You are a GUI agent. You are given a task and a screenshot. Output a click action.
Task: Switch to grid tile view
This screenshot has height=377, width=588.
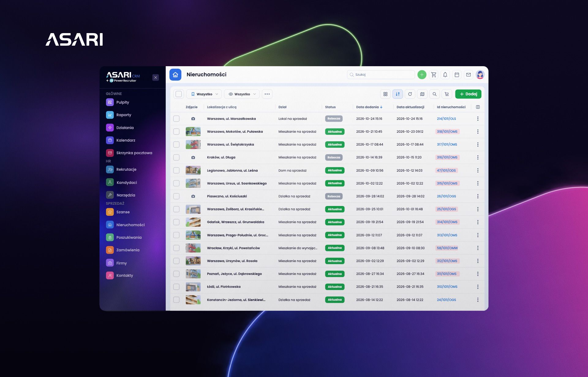click(x=385, y=94)
